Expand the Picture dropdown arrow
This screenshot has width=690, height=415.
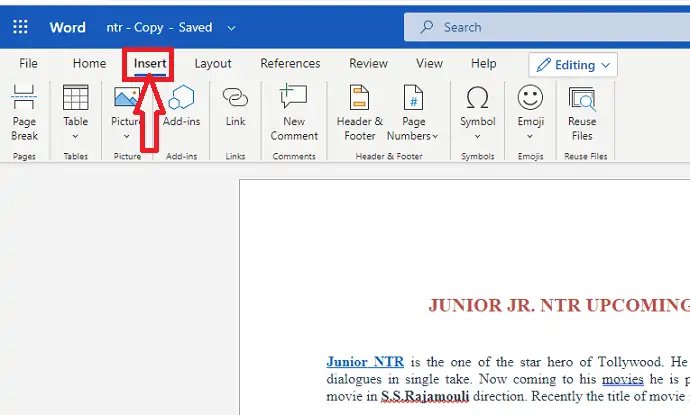coord(127,136)
